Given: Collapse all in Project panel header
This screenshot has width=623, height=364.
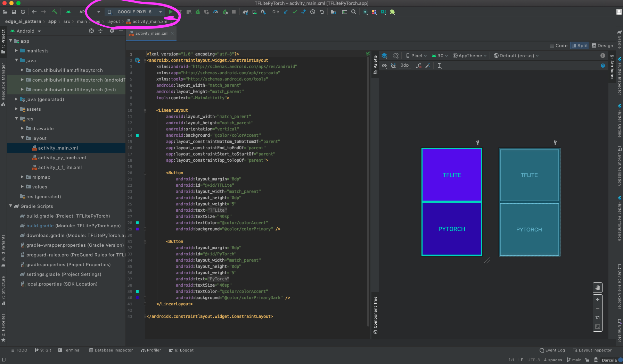Looking at the screenshot, I should (100, 31).
